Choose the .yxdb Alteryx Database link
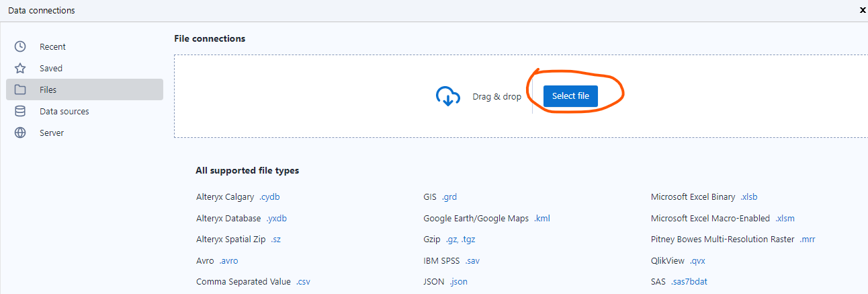Viewport: 868px width, 294px height. [x=281, y=219]
